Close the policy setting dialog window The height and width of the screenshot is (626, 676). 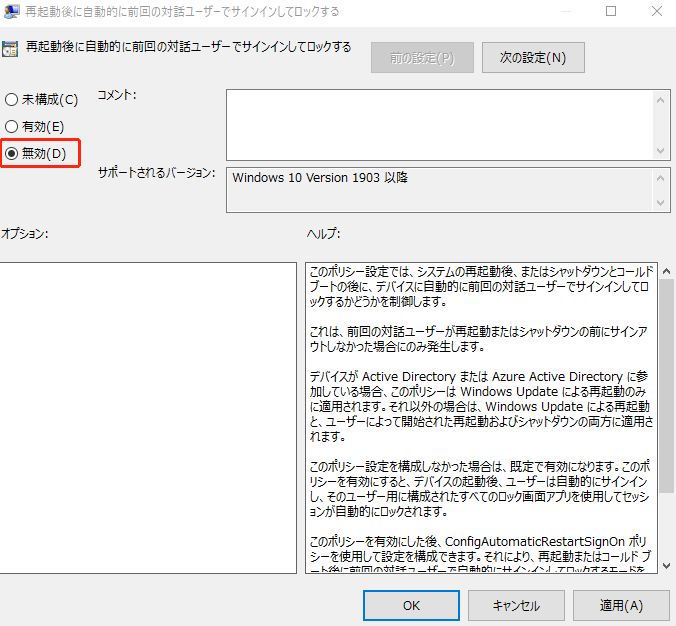pos(656,11)
